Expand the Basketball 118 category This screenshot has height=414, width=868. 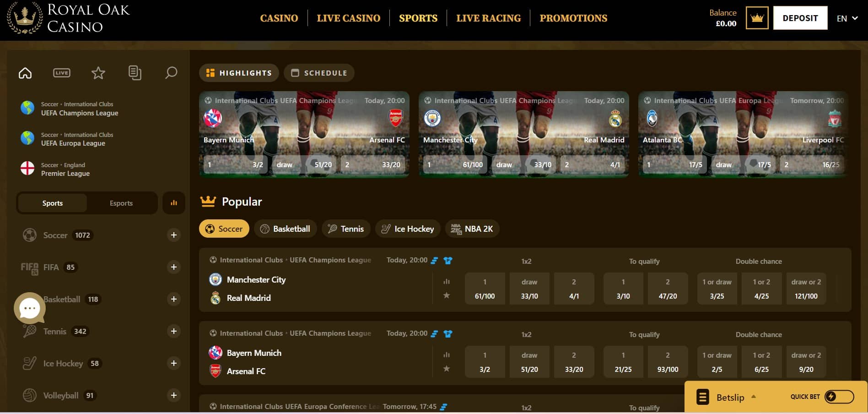(174, 299)
